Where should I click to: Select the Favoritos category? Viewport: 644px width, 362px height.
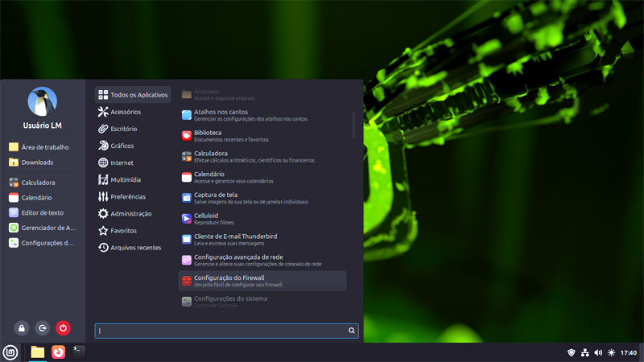133,231
